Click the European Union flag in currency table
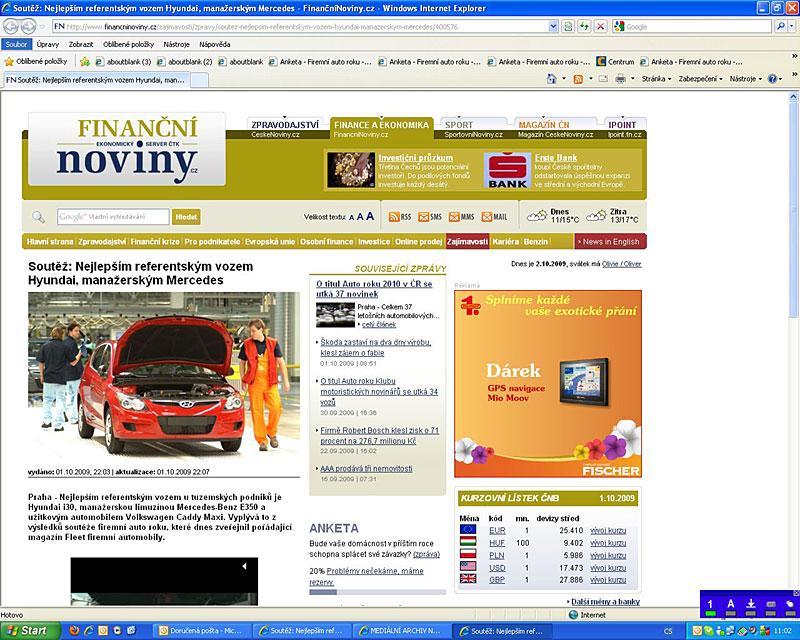The image size is (800, 640). pos(468,530)
